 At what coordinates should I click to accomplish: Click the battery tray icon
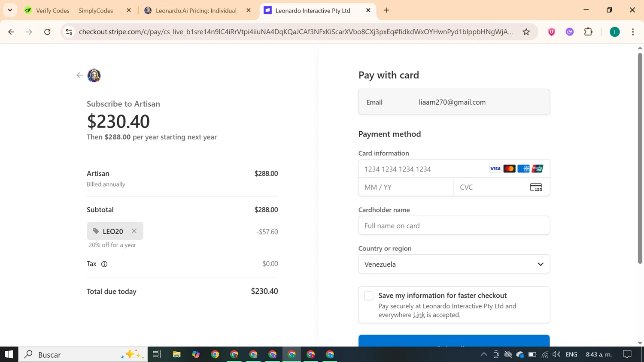(532, 354)
